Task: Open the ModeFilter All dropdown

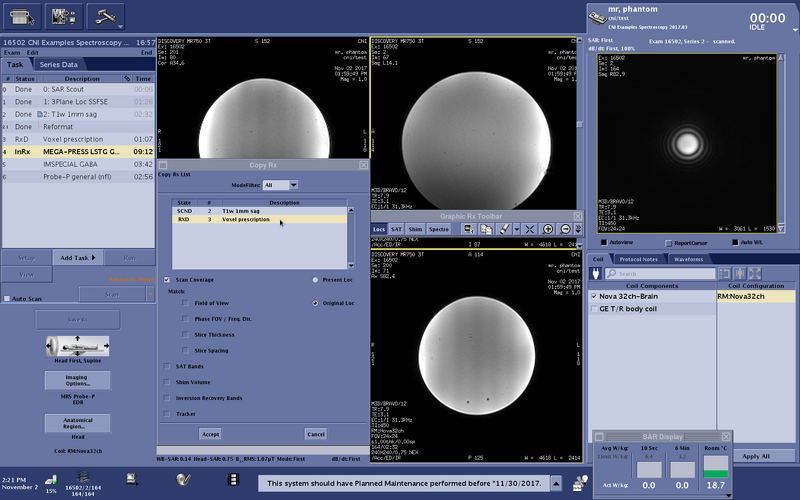Action: 280,185
